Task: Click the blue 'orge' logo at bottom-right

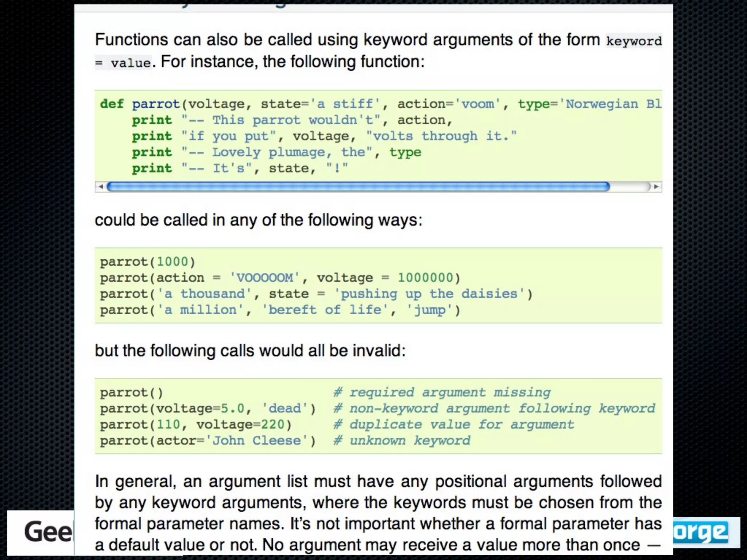Action: [x=700, y=532]
